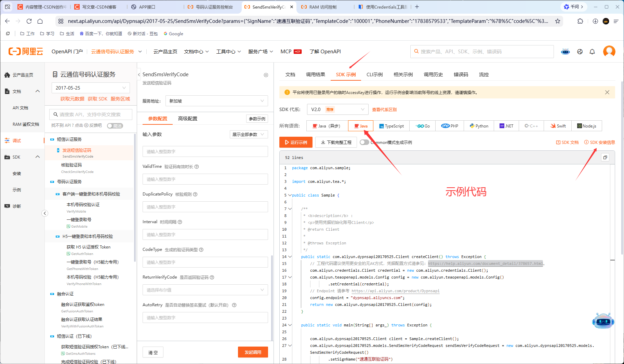Open 展示全部参数 dropdown
The height and width of the screenshot is (364, 624).
[249, 134]
